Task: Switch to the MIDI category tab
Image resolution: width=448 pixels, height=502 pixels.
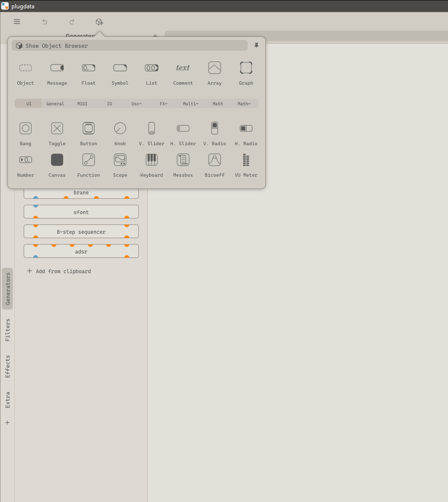Action: [82, 104]
